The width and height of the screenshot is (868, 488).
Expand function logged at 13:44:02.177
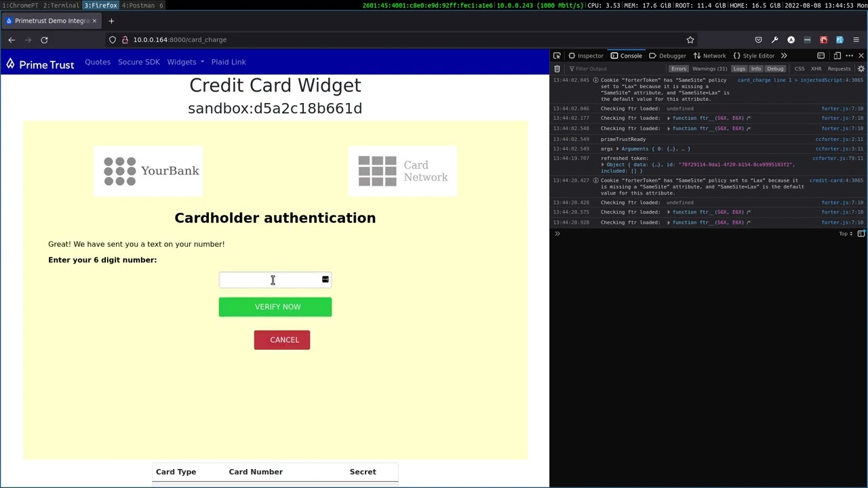[669, 119]
